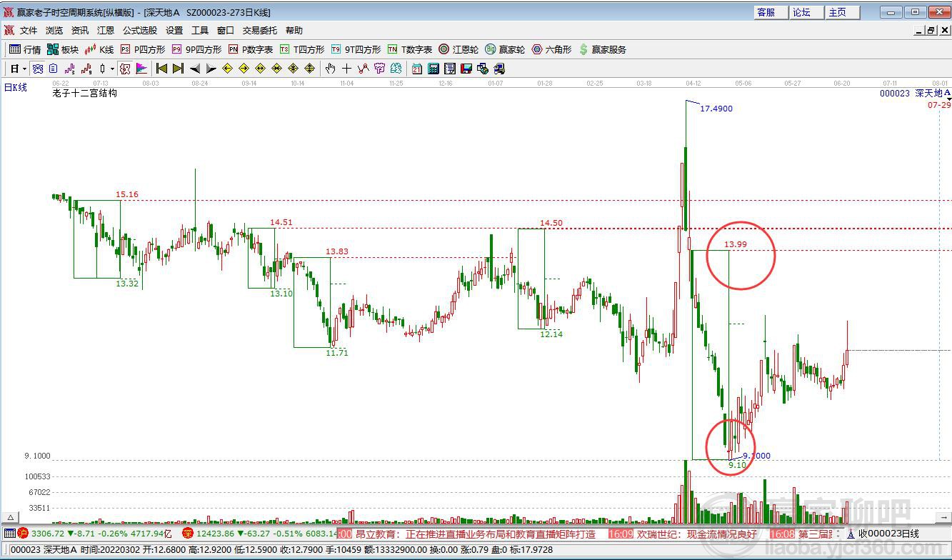The height and width of the screenshot is (560, 952).
Task: Select the red trend-line drawing tool
Action: coord(363,69)
